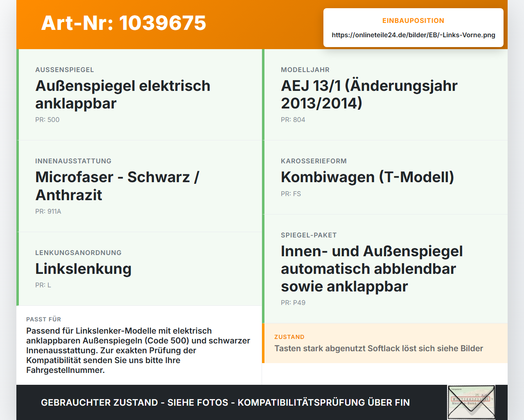Click the 'Passend für Linkslenker-Modelle' description paragraph

138,350
